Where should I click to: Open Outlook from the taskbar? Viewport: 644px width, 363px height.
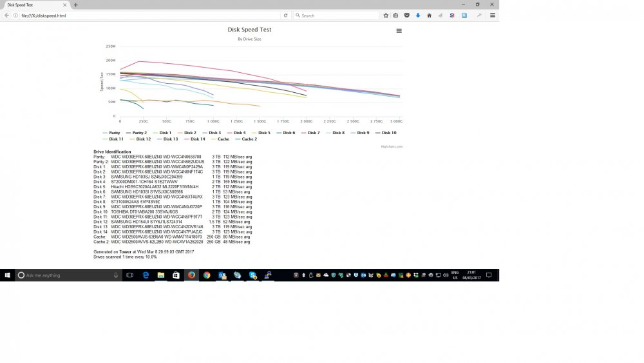[222, 275]
